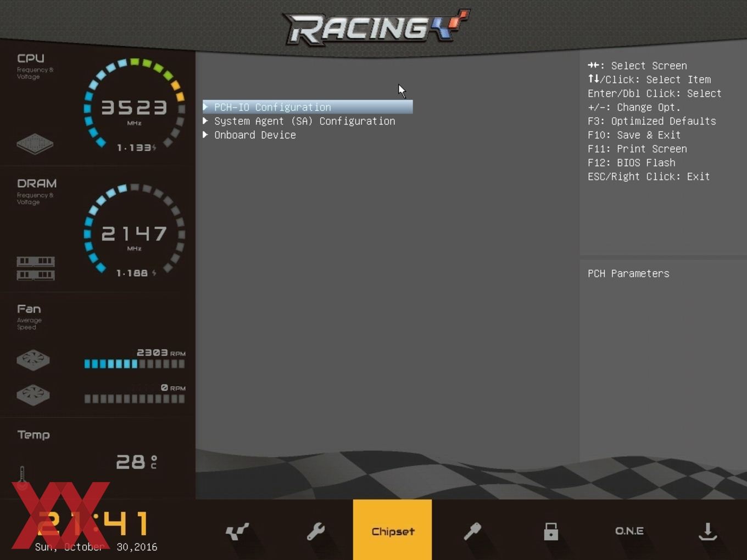Click the DRAM voltage value 1.188
This screenshot has width=747, height=560.
tap(132, 273)
